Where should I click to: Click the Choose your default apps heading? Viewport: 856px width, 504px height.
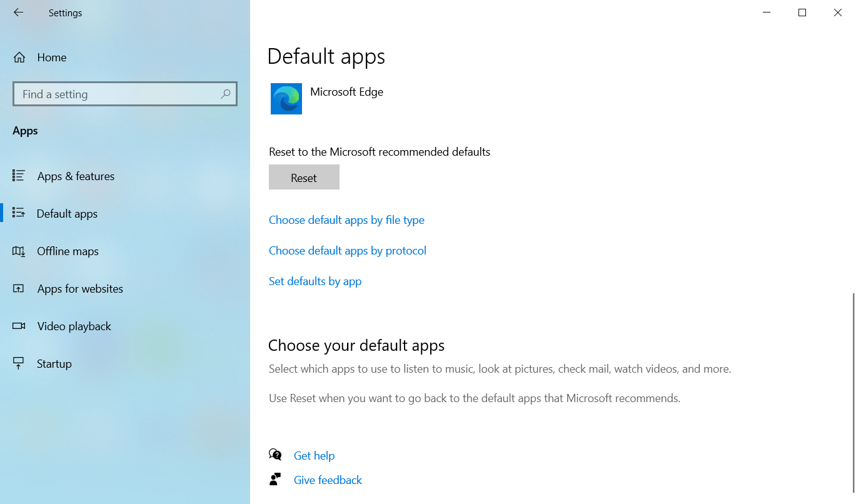point(356,345)
